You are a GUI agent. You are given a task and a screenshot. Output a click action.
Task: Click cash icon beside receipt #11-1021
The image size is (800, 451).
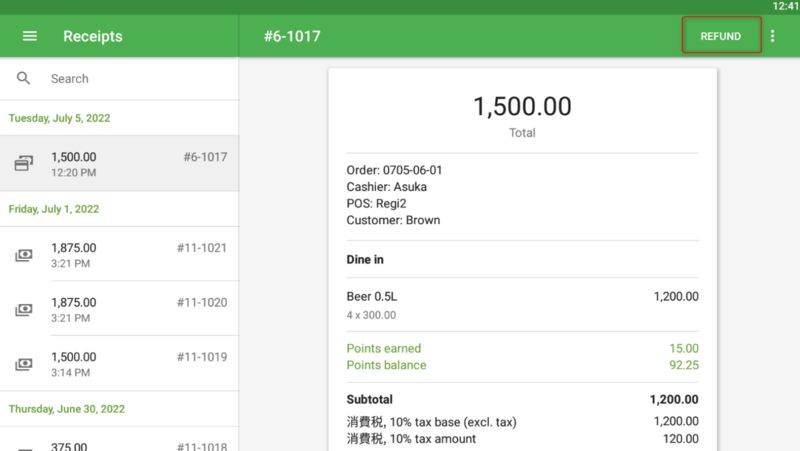23,255
